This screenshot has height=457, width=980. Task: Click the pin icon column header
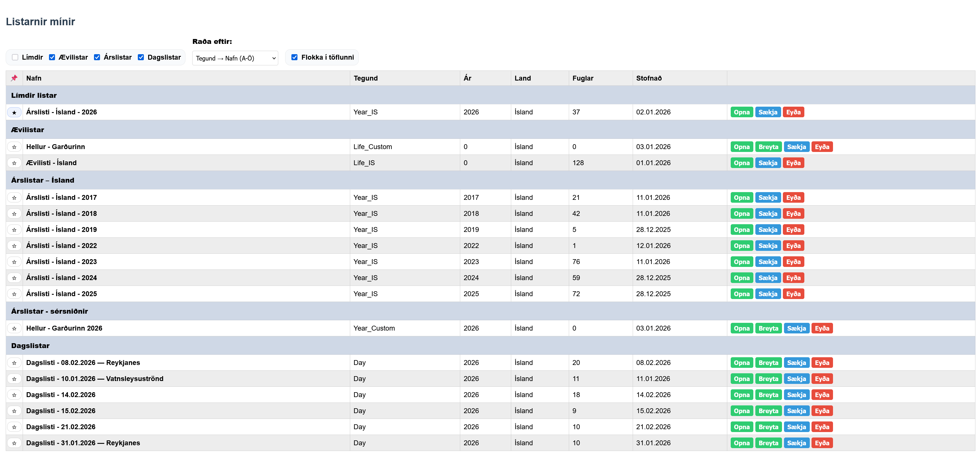[14, 78]
